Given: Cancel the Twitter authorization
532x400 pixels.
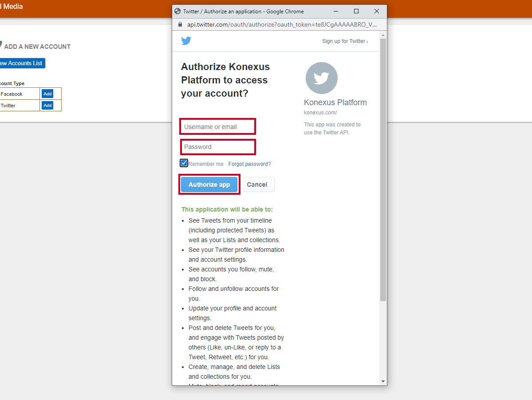Looking at the screenshot, I should click(x=257, y=184).
